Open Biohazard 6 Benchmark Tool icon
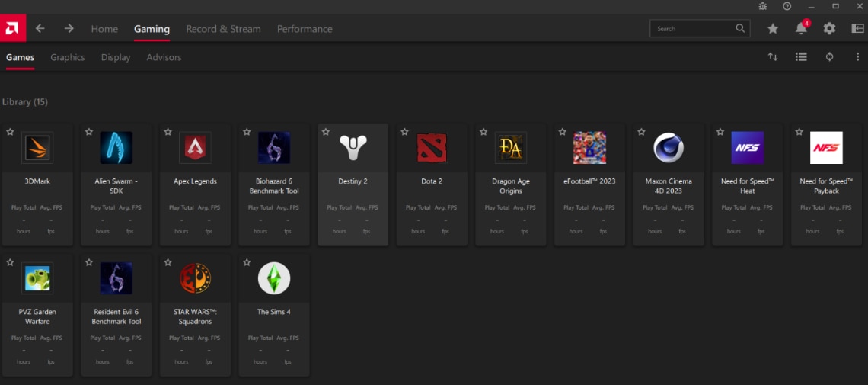The image size is (868, 385). click(x=274, y=148)
